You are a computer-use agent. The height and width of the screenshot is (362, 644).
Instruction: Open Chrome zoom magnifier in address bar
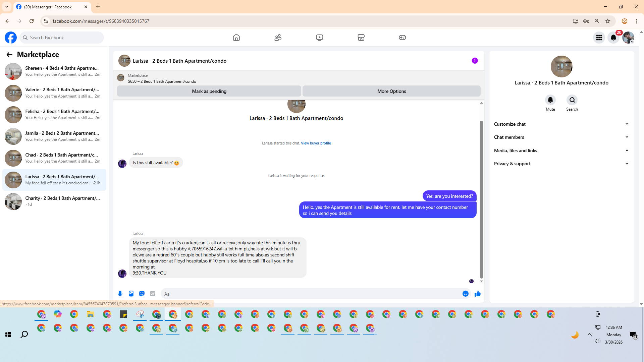597,21
